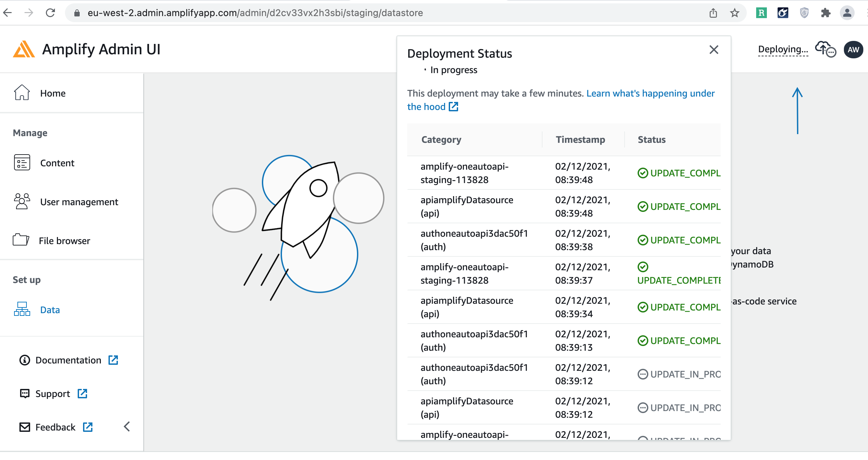868x460 pixels.
Task: Select the Data setup icon
Action: [x=21, y=309]
